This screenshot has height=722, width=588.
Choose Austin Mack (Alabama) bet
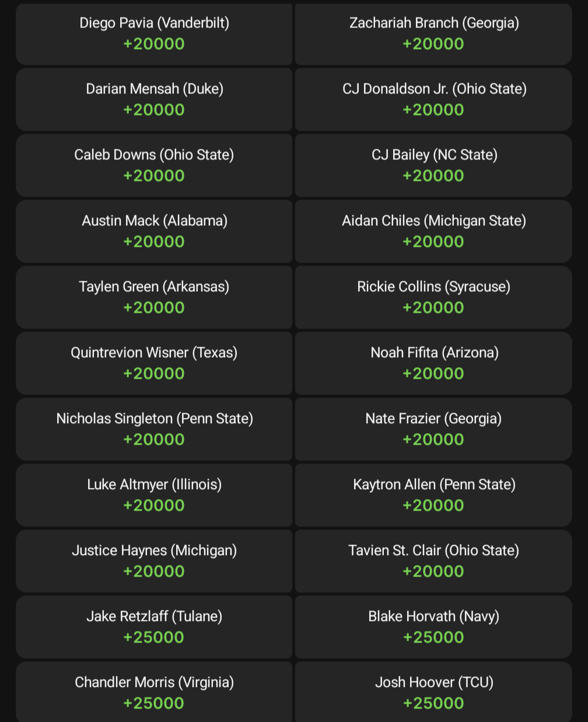[x=154, y=231]
